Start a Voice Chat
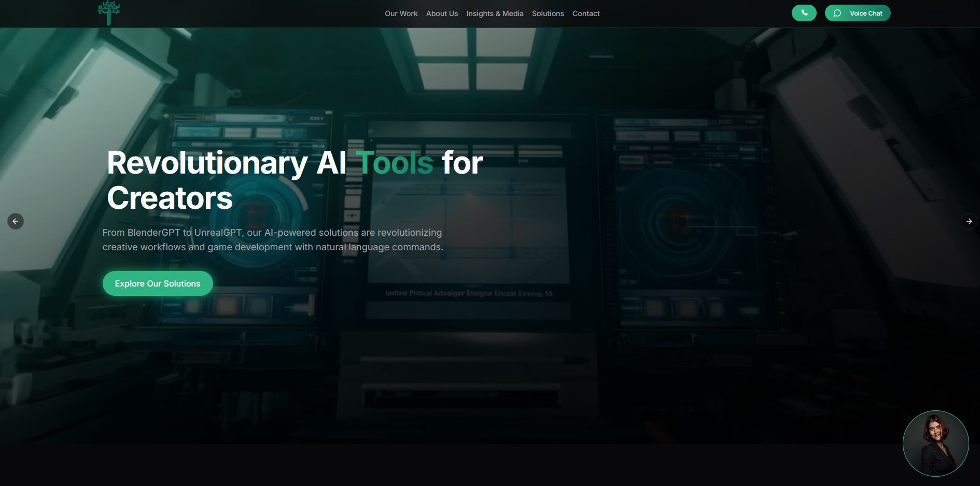 click(x=858, y=13)
